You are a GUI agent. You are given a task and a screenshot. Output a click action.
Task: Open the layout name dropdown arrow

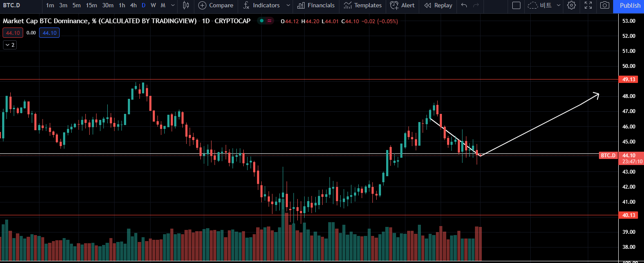[558, 6]
